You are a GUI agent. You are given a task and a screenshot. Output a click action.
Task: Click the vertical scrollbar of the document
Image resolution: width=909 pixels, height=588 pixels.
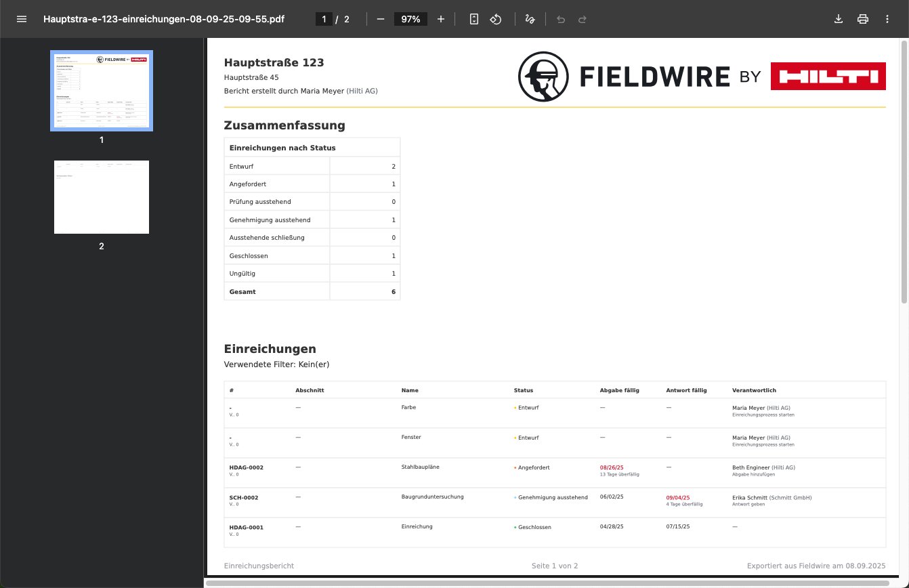click(x=904, y=169)
